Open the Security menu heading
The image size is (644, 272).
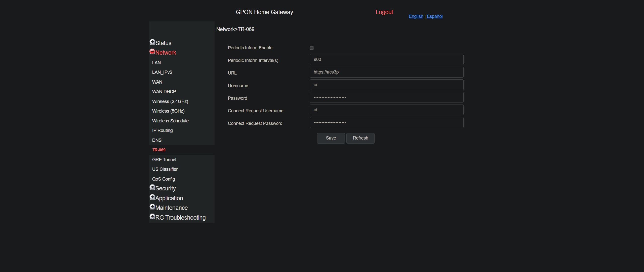click(x=165, y=188)
